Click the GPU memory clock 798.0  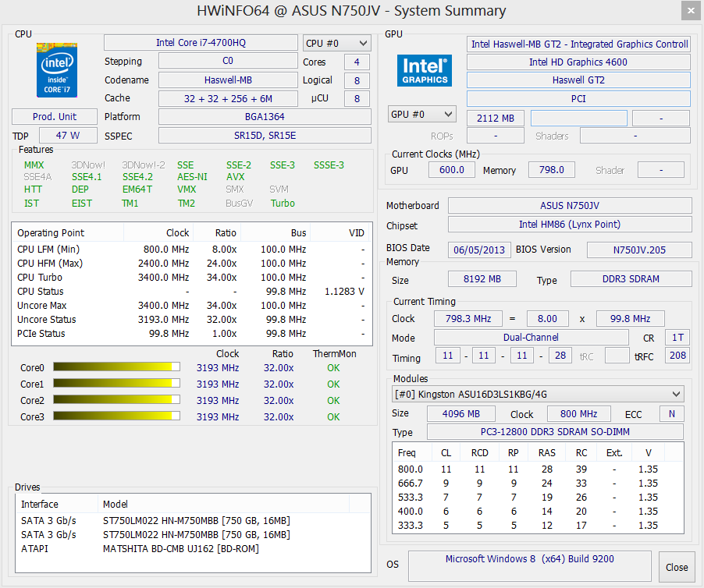pyautogui.click(x=551, y=170)
